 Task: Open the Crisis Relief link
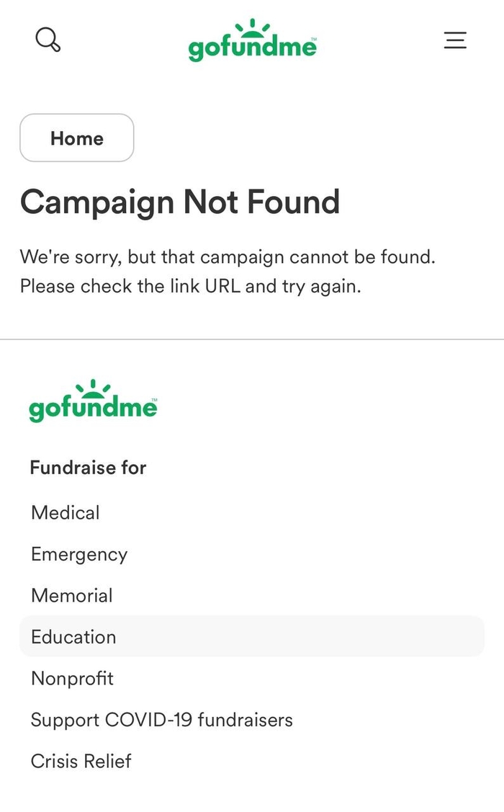pyautogui.click(x=81, y=762)
